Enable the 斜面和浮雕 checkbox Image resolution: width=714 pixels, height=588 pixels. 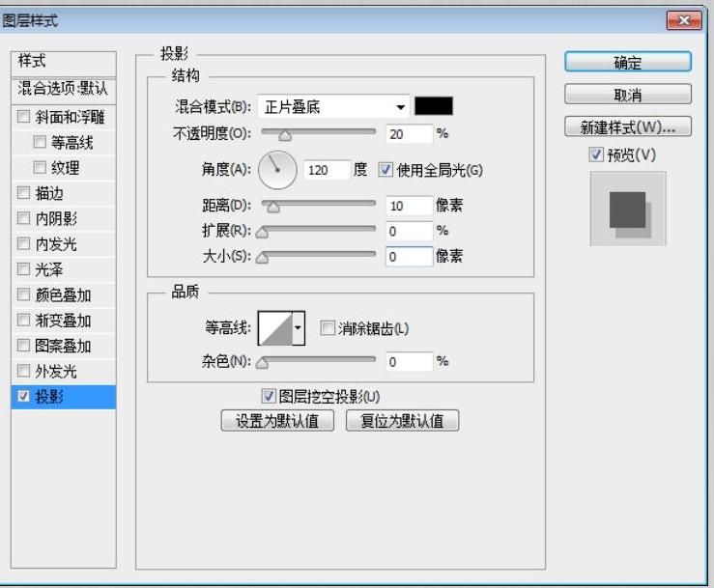24,118
